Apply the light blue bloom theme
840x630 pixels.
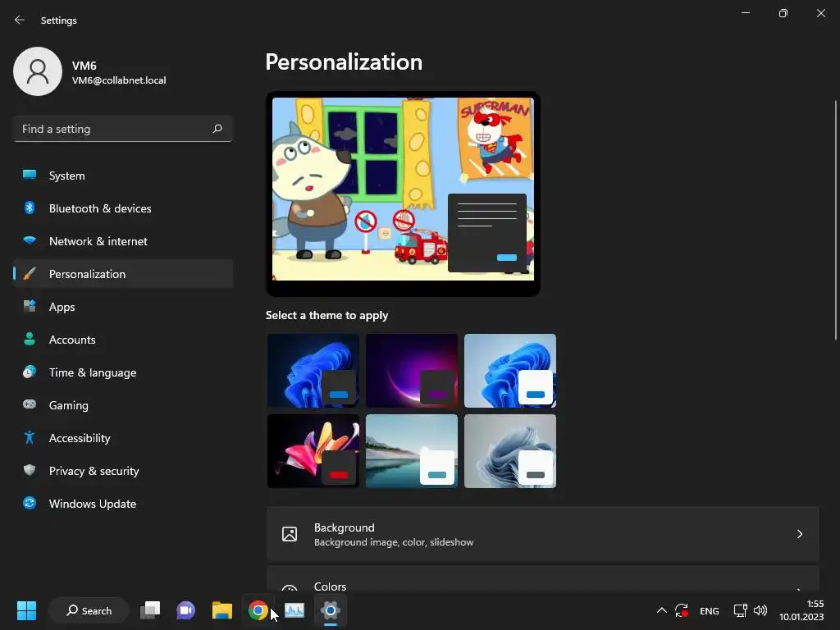pos(510,371)
